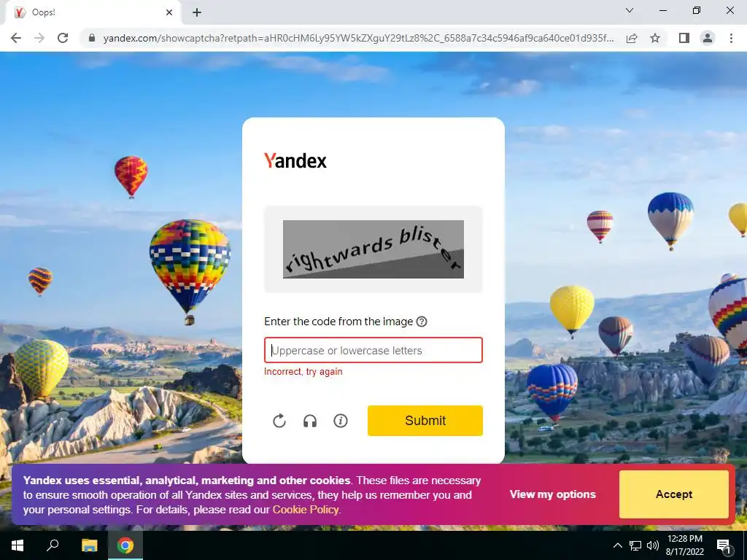747x560 pixels.
Task: Select the Oops! browser tab
Action: tap(93, 12)
